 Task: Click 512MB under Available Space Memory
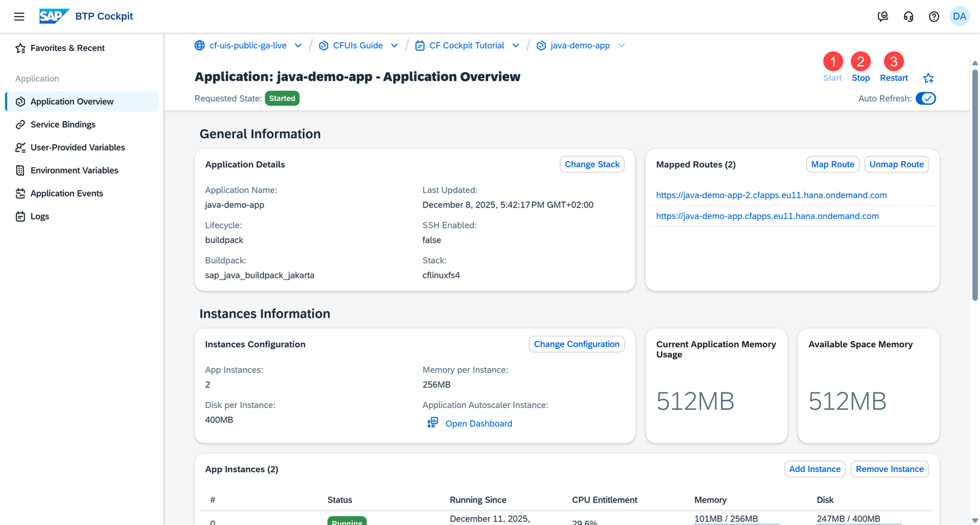coord(847,401)
